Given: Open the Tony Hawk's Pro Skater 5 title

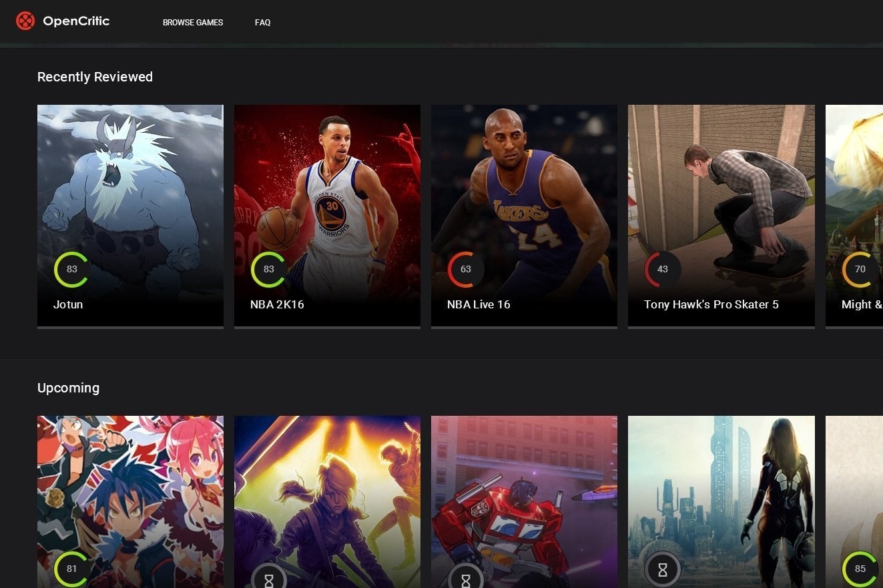Looking at the screenshot, I should point(711,305).
